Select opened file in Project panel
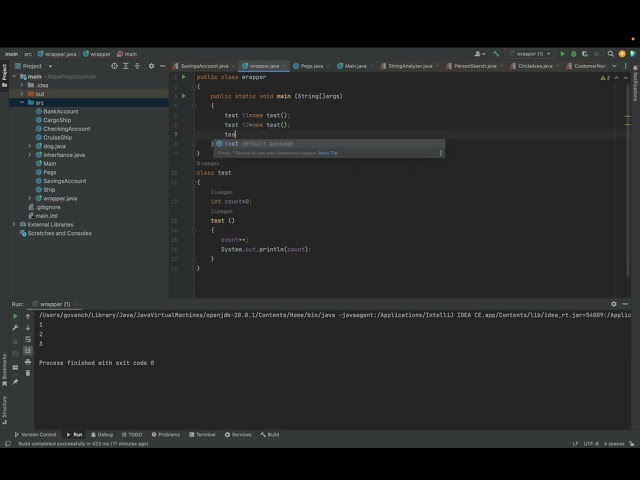640x480 pixels. [x=114, y=66]
